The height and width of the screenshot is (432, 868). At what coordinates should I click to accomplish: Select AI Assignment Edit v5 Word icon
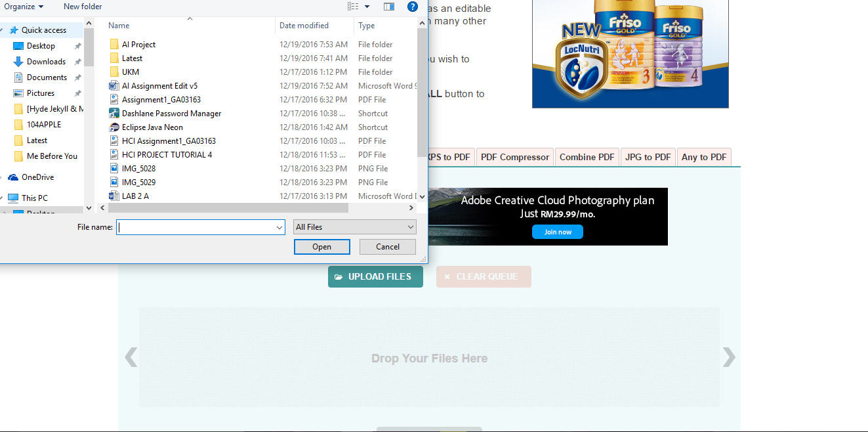pyautogui.click(x=114, y=86)
